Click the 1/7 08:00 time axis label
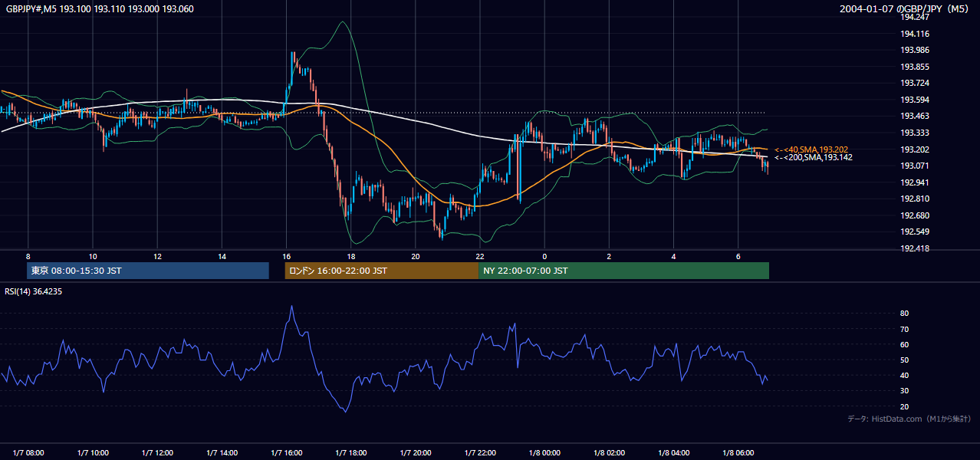Screen dimensions: 980x460 point(28,452)
